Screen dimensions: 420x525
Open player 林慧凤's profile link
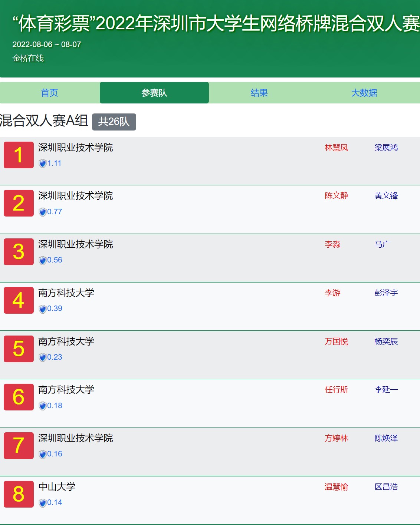(x=336, y=148)
